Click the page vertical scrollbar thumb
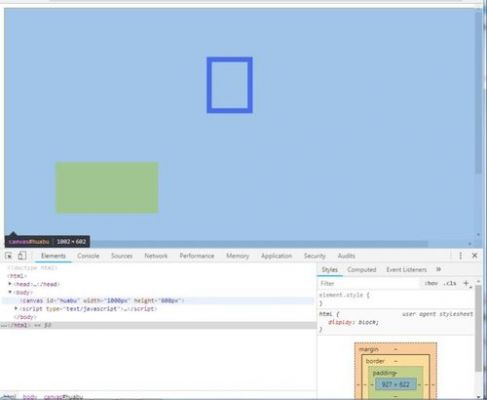Image resolution: width=487 pixels, height=400 pixels. (x=478, y=92)
